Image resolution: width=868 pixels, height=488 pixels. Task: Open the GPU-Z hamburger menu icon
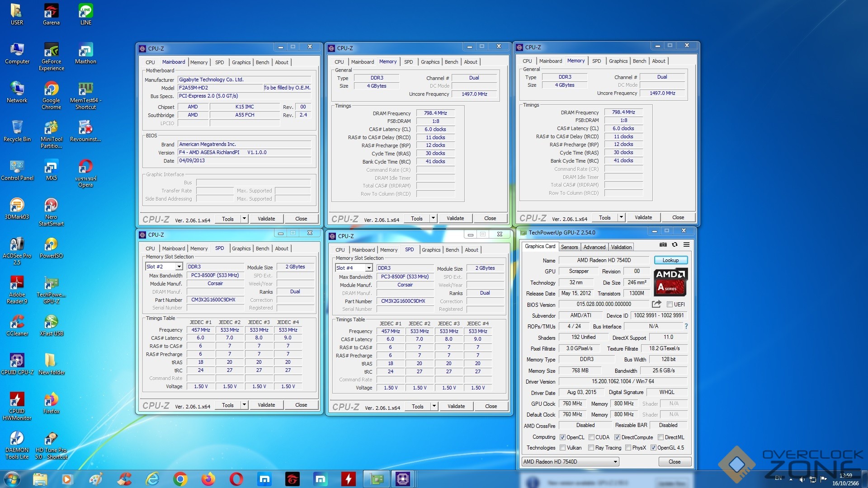tap(686, 244)
